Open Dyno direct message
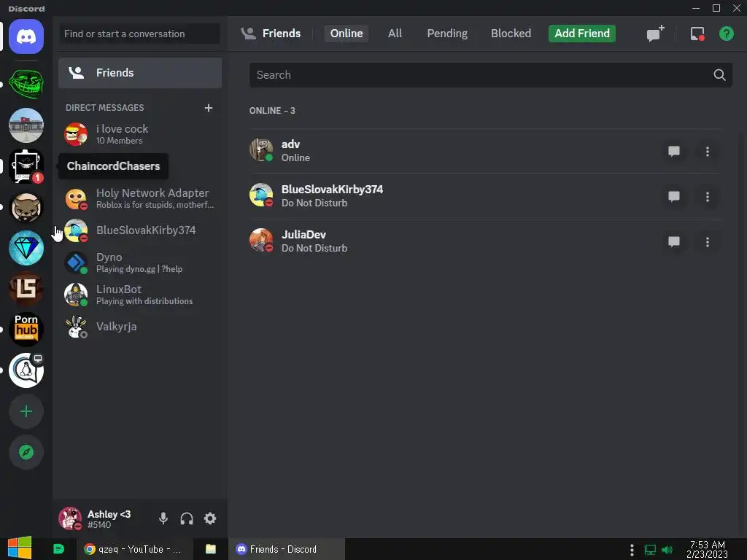Screen dimensions: 747x560 pyautogui.click(x=140, y=262)
